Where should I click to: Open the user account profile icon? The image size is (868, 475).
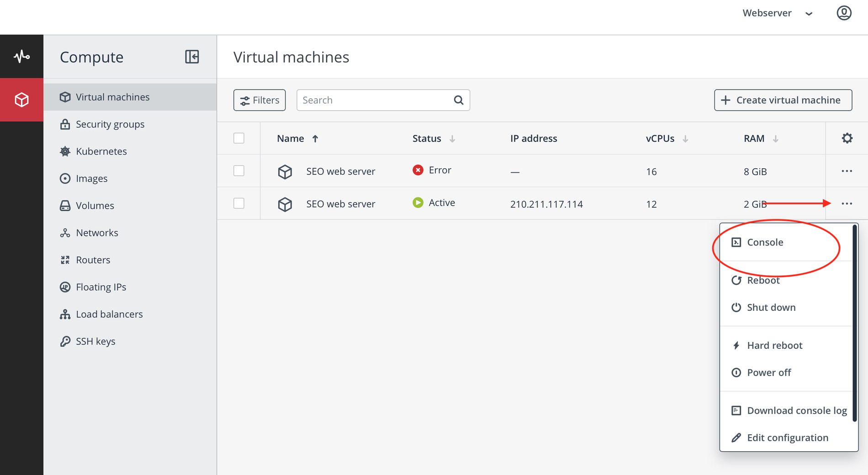(844, 13)
